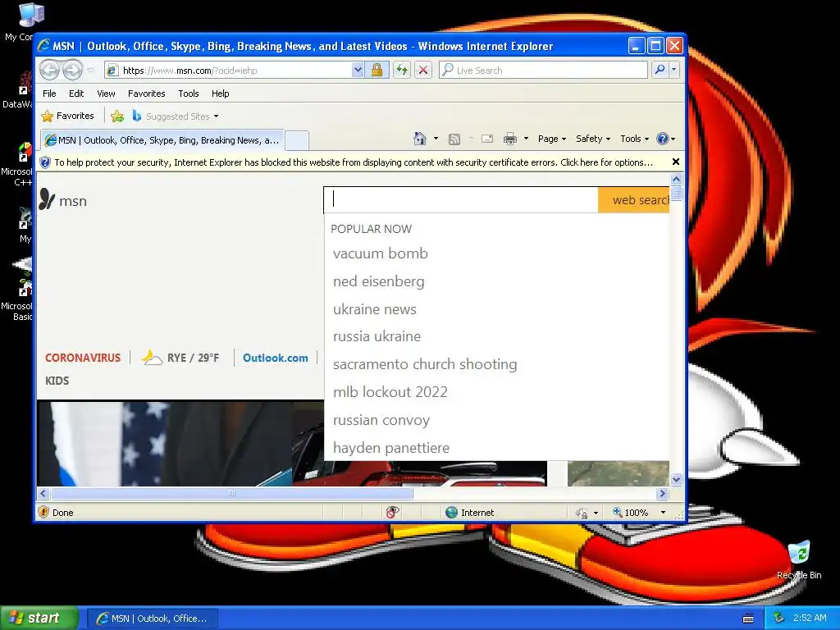
Task: Click vertical scrollbar up arrow
Action: [676, 179]
